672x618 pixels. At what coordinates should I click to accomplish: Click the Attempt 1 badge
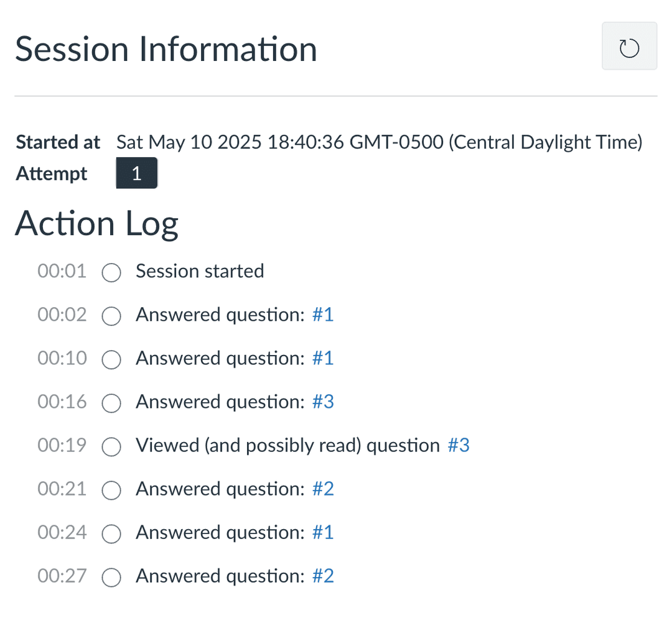136,173
